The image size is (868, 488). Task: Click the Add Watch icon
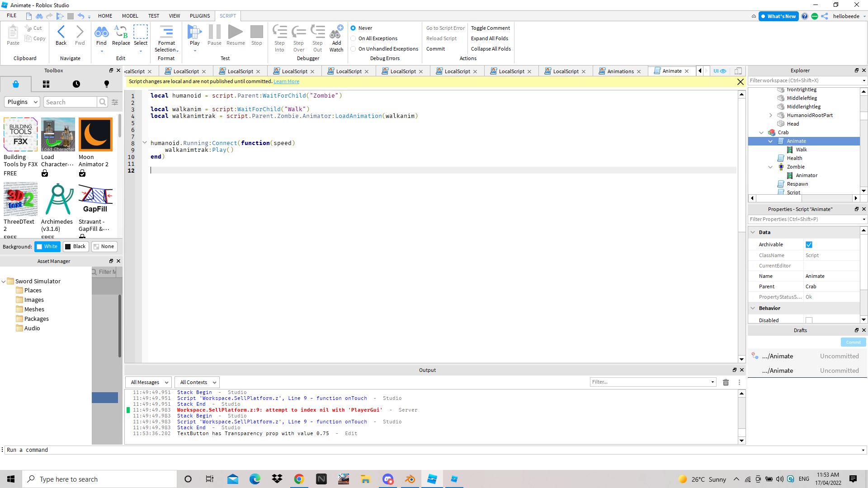coord(336,32)
